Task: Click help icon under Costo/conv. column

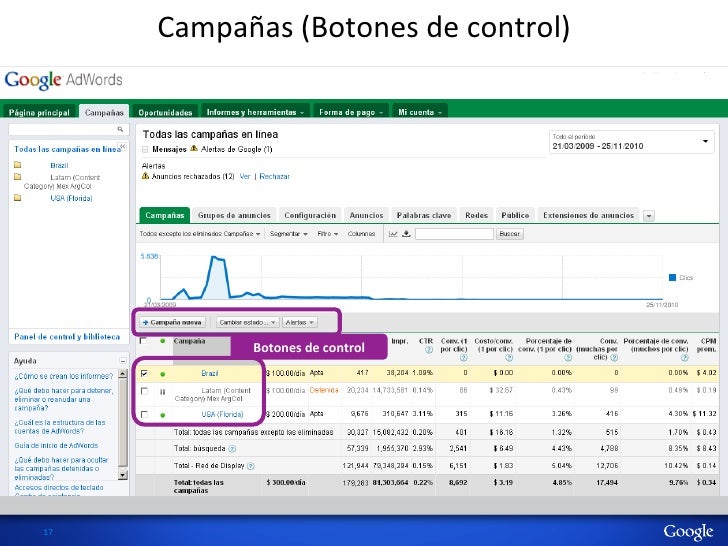Action: (509, 358)
